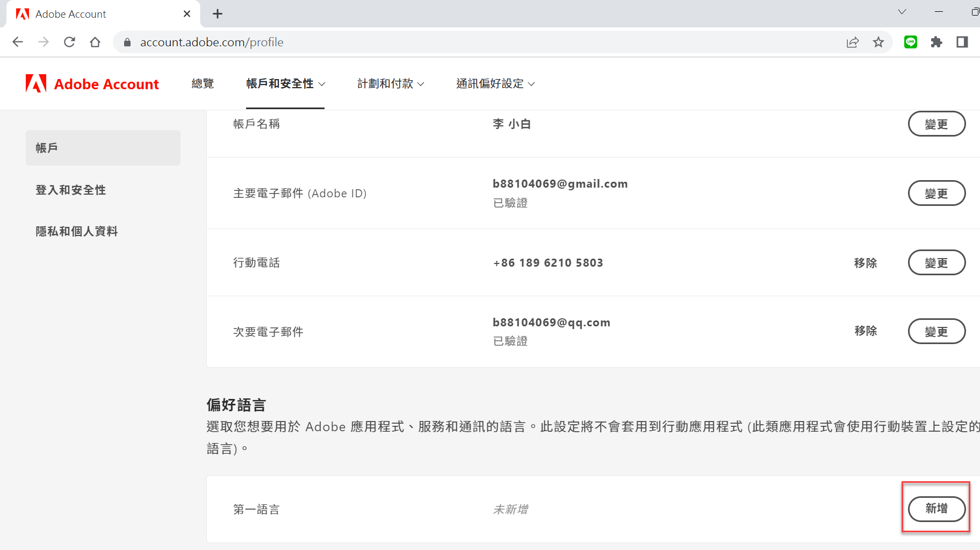Open the Extensions puzzle icon

coord(936,42)
